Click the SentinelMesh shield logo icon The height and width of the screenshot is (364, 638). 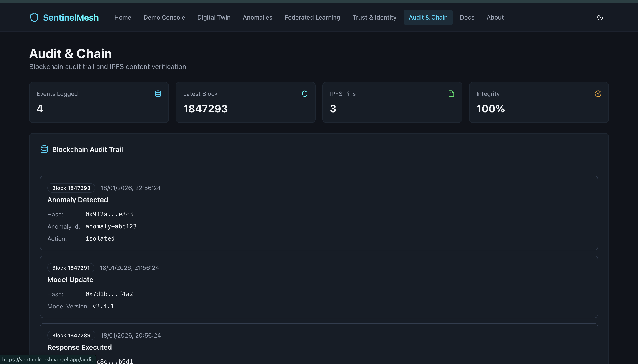[34, 18]
